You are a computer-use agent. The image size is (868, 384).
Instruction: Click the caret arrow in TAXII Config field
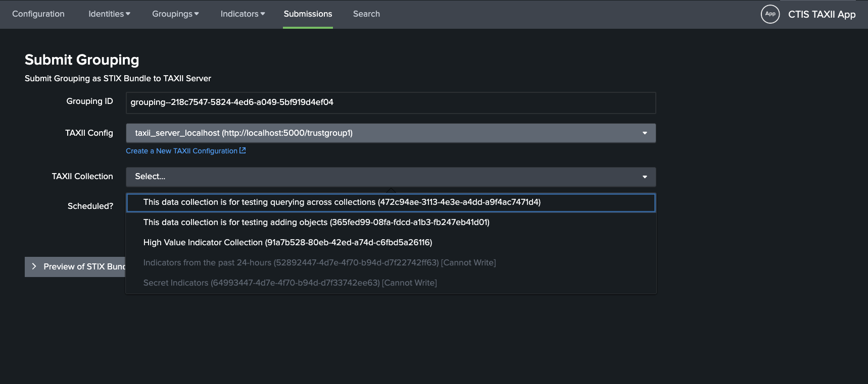645,133
